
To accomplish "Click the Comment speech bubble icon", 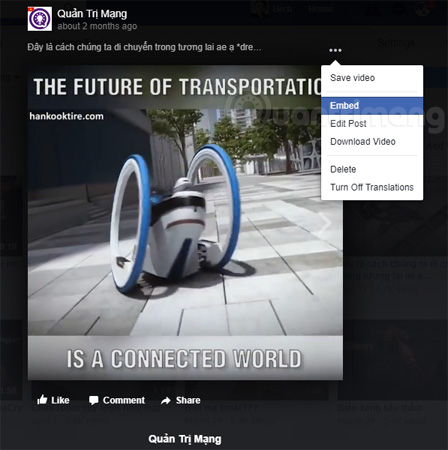I will [94, 400].
